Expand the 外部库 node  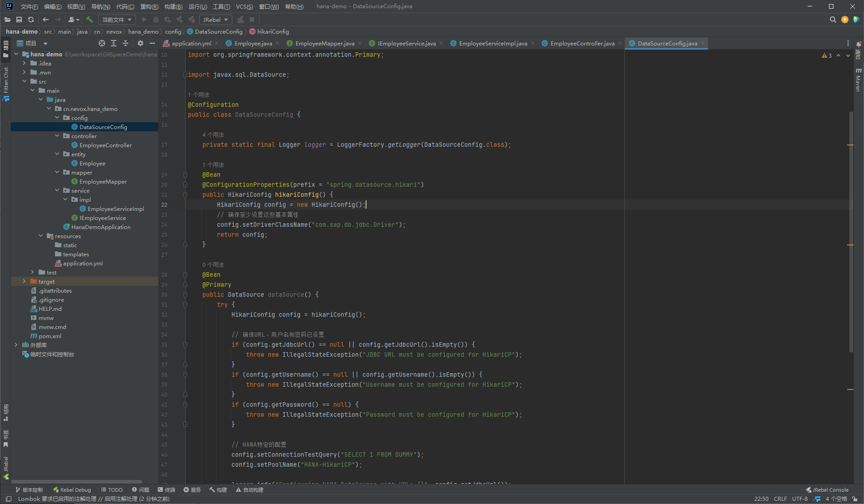point(16,345)
